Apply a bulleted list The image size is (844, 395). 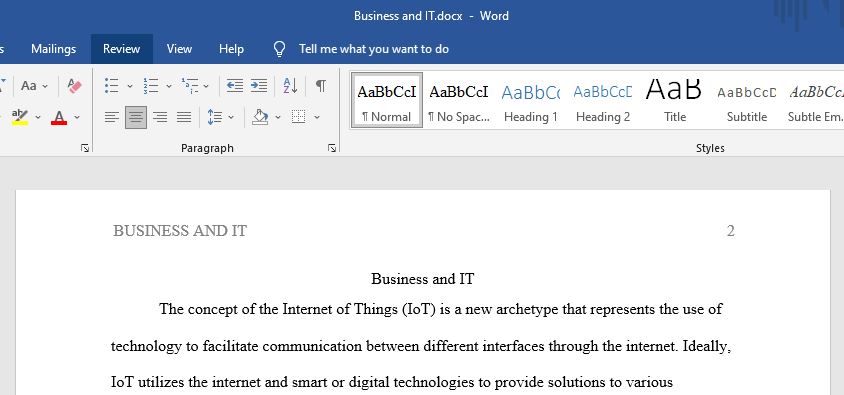112,86
